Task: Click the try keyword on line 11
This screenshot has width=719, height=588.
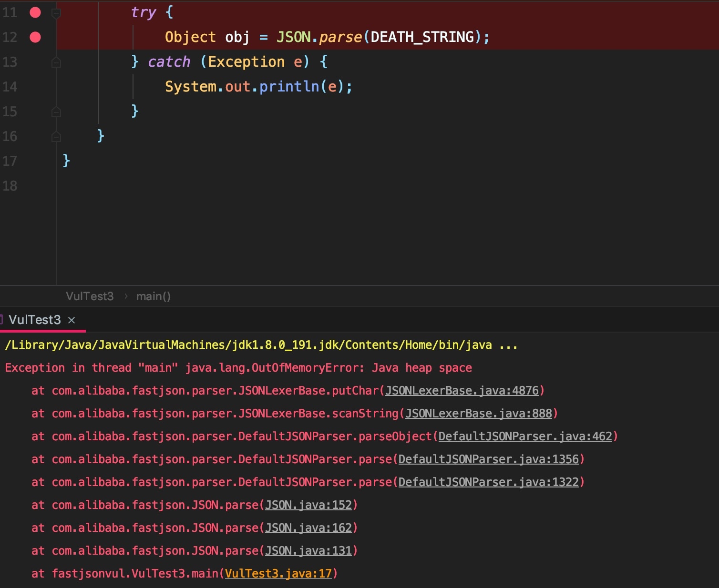Action: [144, 13]
